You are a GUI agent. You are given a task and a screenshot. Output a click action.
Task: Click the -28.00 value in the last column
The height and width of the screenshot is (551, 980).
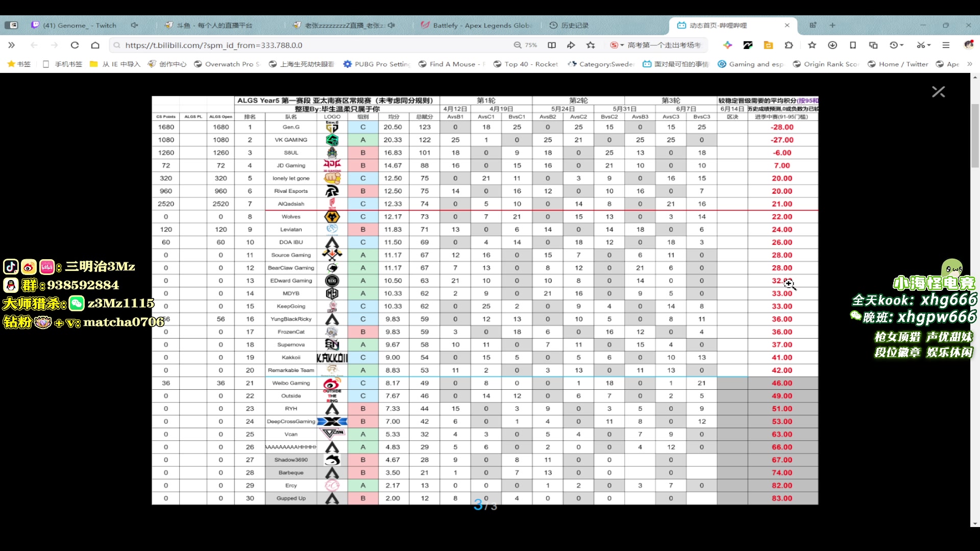(x=782, y=127)
